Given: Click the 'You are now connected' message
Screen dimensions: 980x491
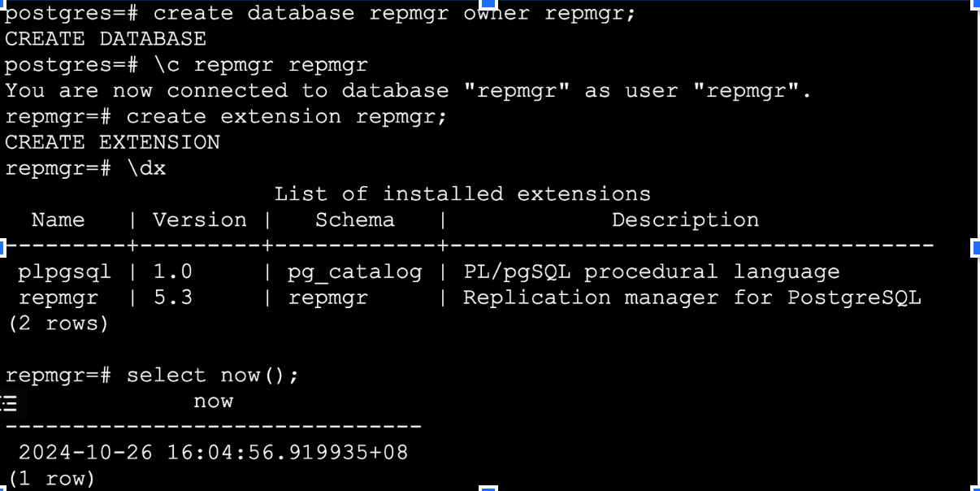Looking at the screenshot, I should [x=408, y=91].
